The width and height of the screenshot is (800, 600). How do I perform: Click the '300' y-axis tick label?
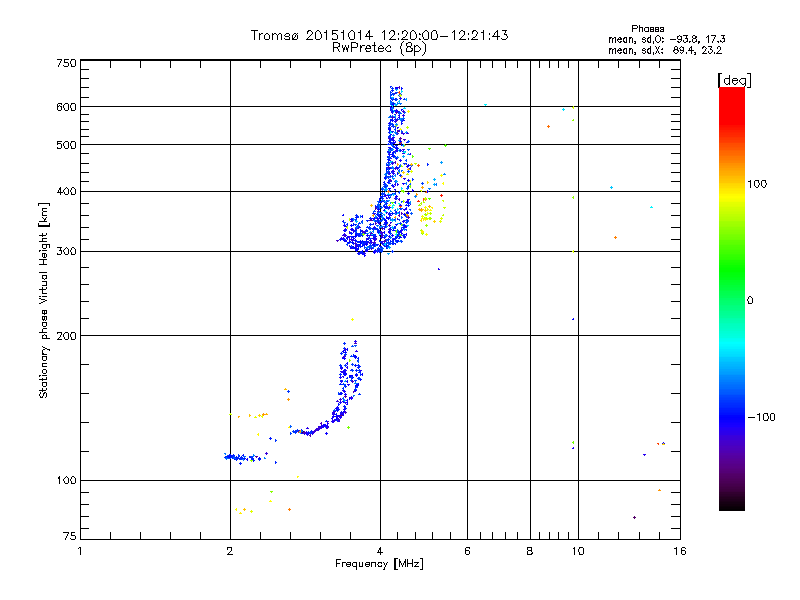[66, 252]
